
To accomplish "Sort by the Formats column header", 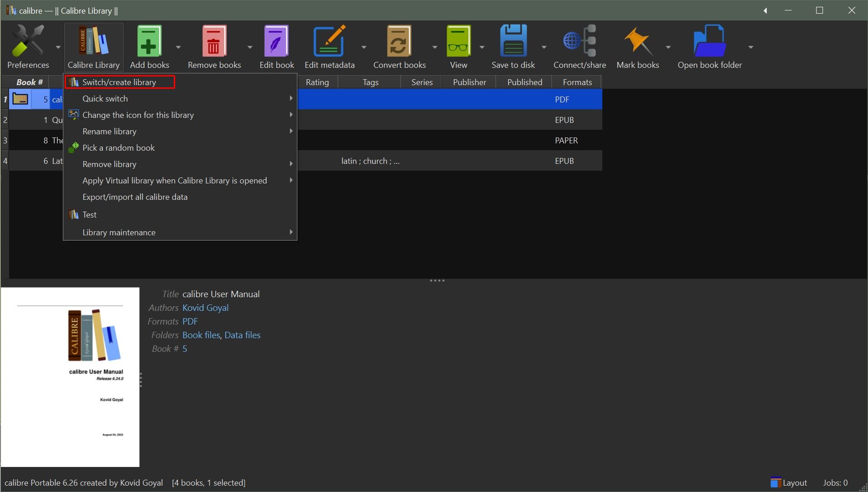I will [577, 82].
